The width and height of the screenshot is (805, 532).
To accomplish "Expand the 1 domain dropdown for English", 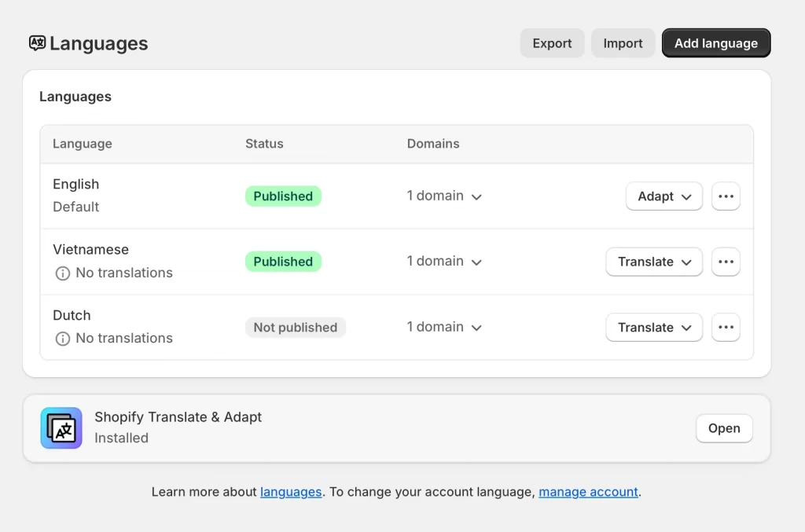I will point(445,196).
